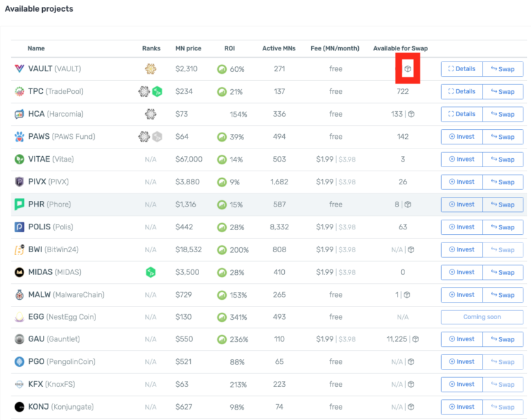This screenshot has width=531, height=420.
Task: Click the cube icon in the PHR row
Action: (x=408, y=204)
